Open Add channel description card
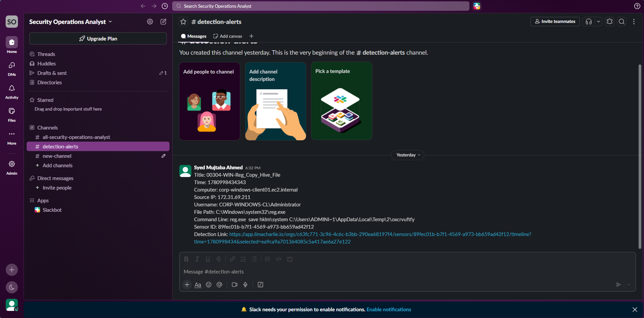The image size is (644, 318). (x=276, y=101)
